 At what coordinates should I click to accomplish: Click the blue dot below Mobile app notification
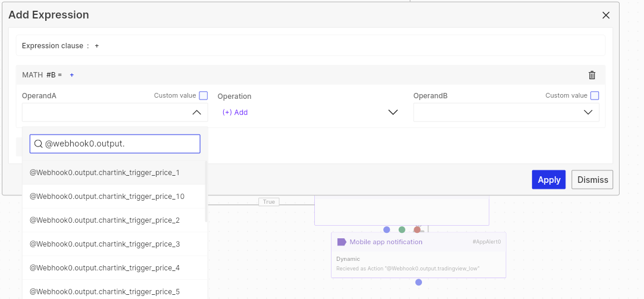(x=418, y=282)
